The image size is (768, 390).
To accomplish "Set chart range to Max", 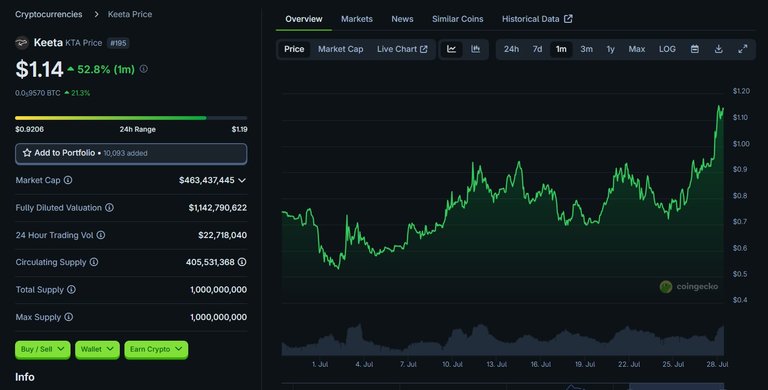I will coord(637,49).
